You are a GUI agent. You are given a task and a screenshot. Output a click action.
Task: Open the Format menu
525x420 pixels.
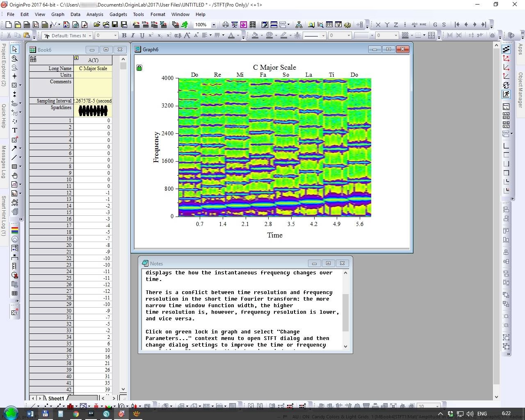pyautogui.click(x=158, y=14)
